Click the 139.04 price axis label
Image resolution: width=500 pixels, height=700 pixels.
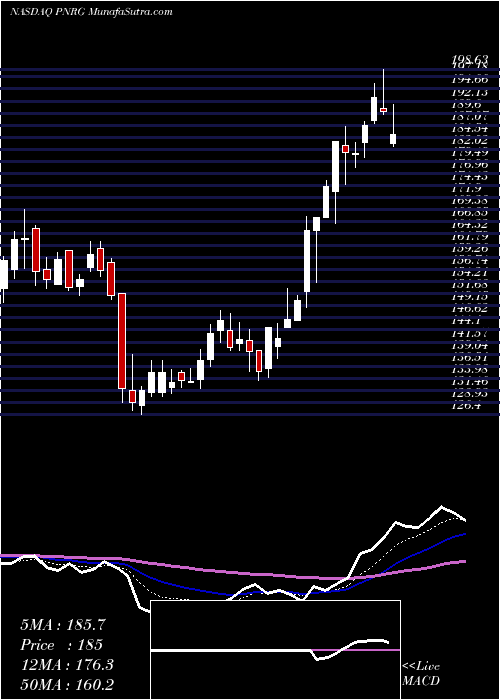(x=468, y=345)
